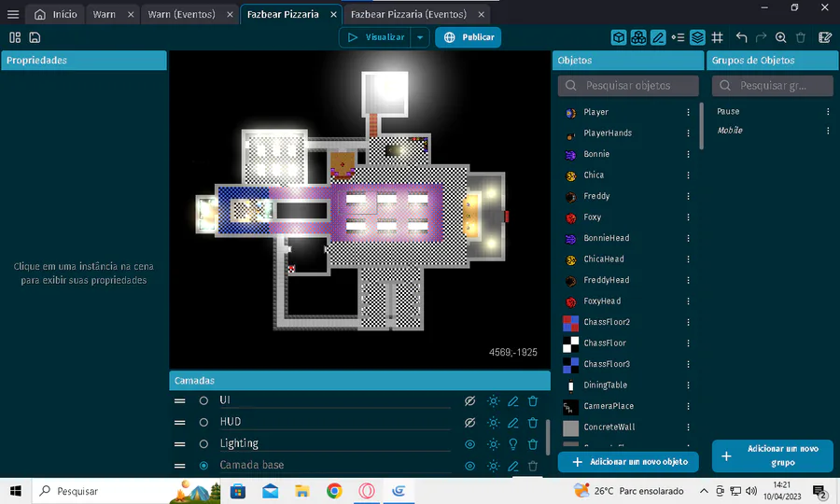The width and height of the screenshot is (840, 504).
Task: Rename the HUD layer with pencil
Action: click(x=512, y=423)
